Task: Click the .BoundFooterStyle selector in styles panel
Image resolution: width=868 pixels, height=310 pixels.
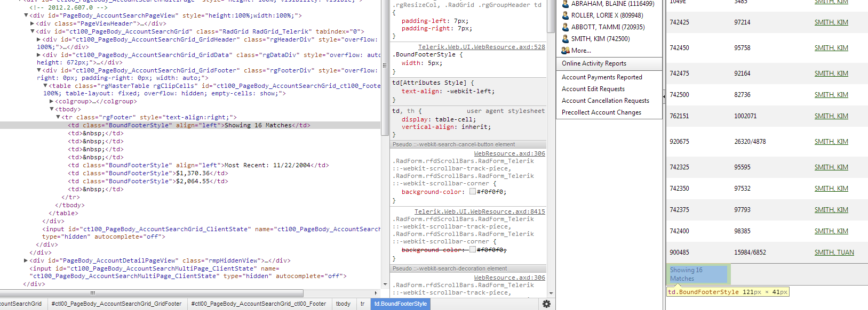Action: click(x=424, y=54)
